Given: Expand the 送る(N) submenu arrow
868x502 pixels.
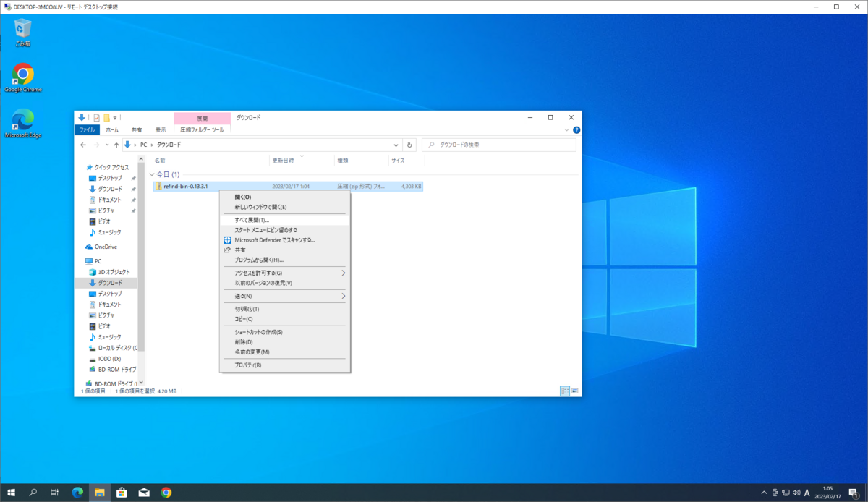Looking at the screenshot, I should (344, 296).
